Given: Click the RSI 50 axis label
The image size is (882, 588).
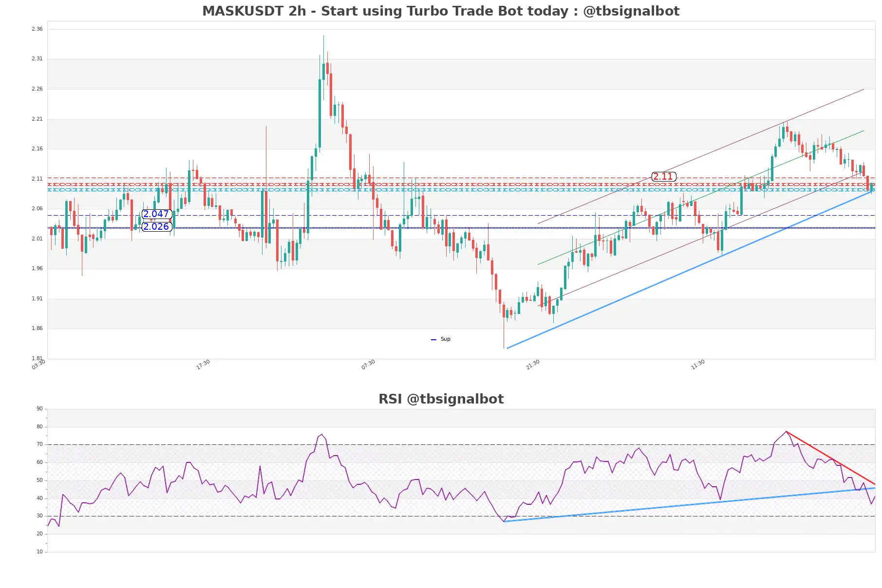Looking at the screenshot, I should tap(39, 480).
